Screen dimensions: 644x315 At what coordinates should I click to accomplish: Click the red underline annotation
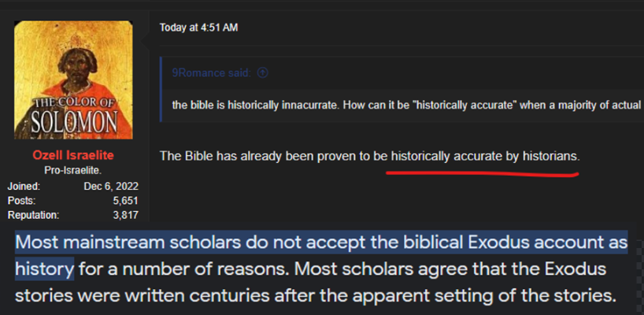(x=482, y=174)
